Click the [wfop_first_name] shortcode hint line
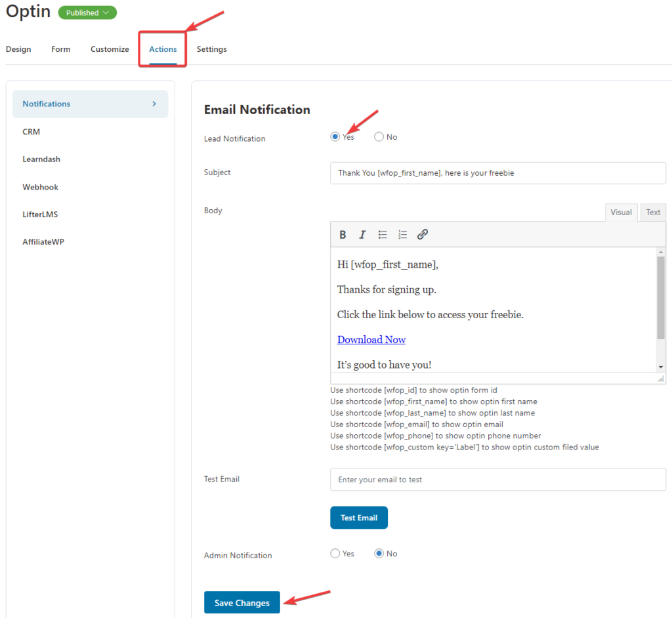672x618 pixels. pos(434,402)
